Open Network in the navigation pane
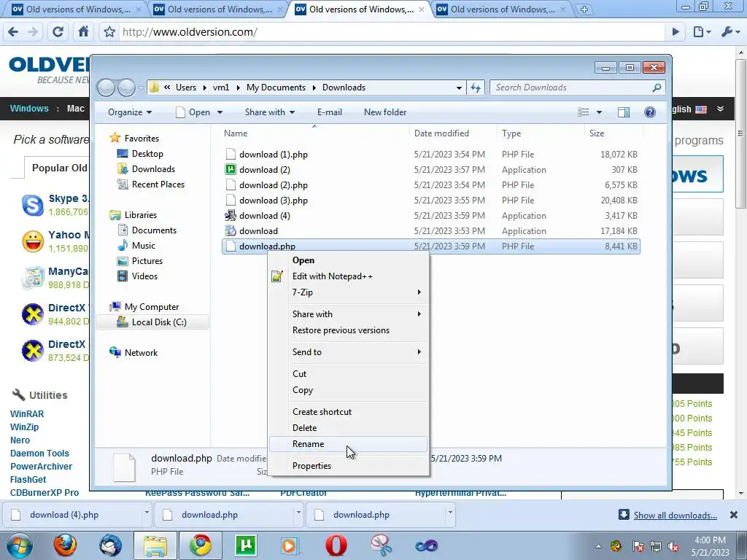Image resolution: width=747 pixels, height=560 pixels. pyautogui.click(x=141, y=353)
